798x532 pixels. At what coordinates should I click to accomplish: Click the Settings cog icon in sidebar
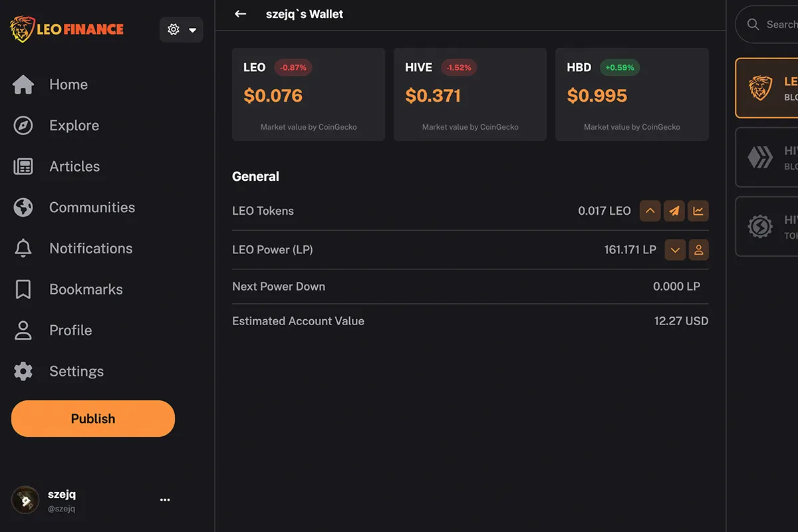(x=23, y=371)
